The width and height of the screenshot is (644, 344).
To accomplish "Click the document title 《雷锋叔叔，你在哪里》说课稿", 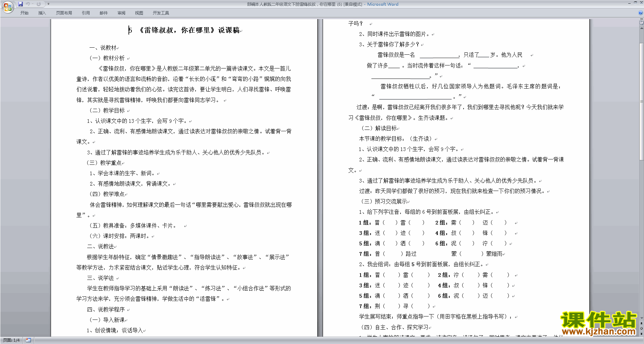I will click(189, 30).
